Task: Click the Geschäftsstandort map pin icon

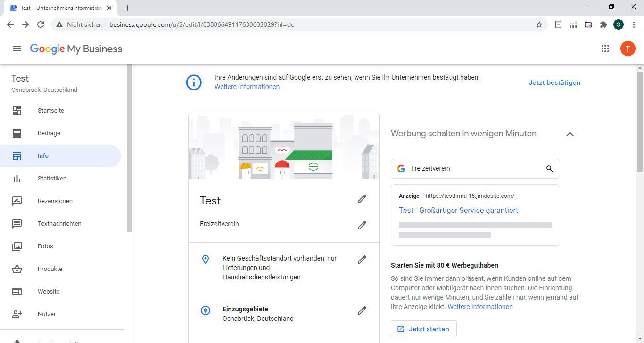Action: [x=206, y=260]
